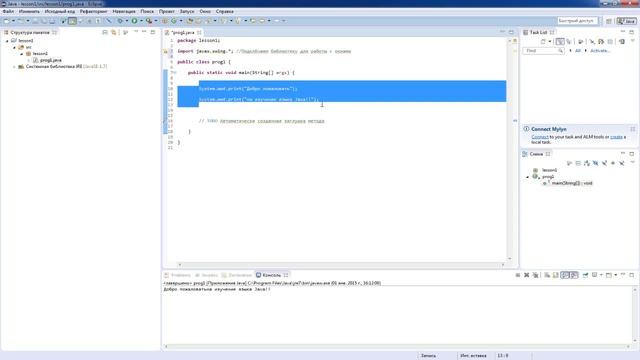Click Link with Editor in package panel
640x360 pixels.
[x=113, y=32]
